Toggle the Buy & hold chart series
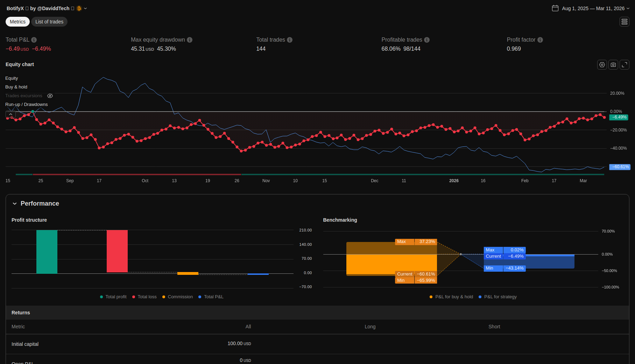The height and width of the screenshot is (364, 635). (16, 87)
